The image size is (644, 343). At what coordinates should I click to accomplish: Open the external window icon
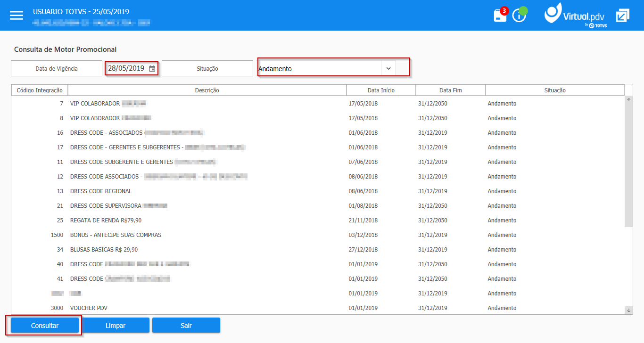click(x=623, y=15)
